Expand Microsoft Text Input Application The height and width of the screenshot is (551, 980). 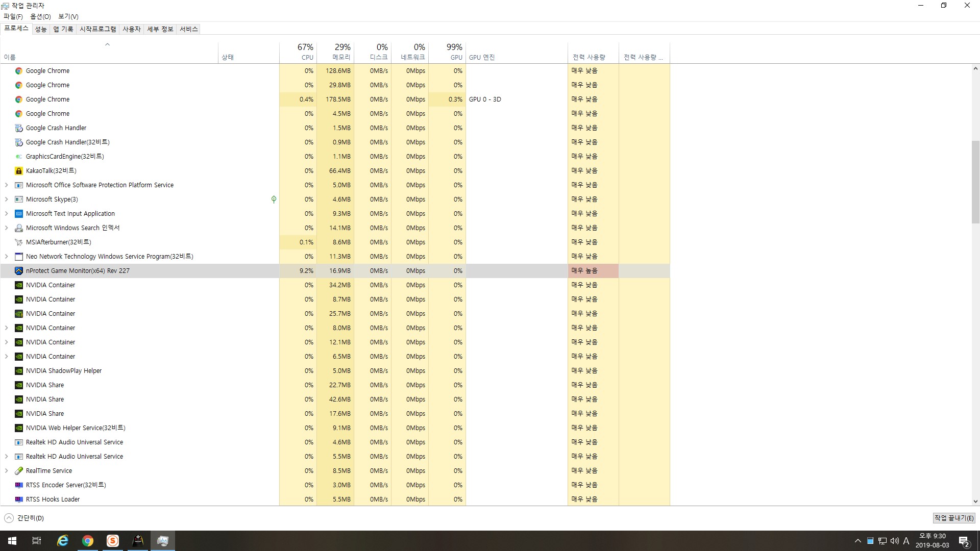(6, 214)
